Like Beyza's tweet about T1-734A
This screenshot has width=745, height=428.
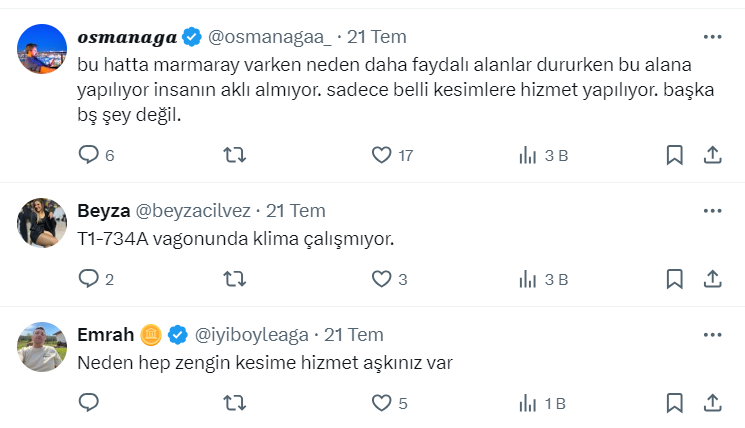[381, 279]
